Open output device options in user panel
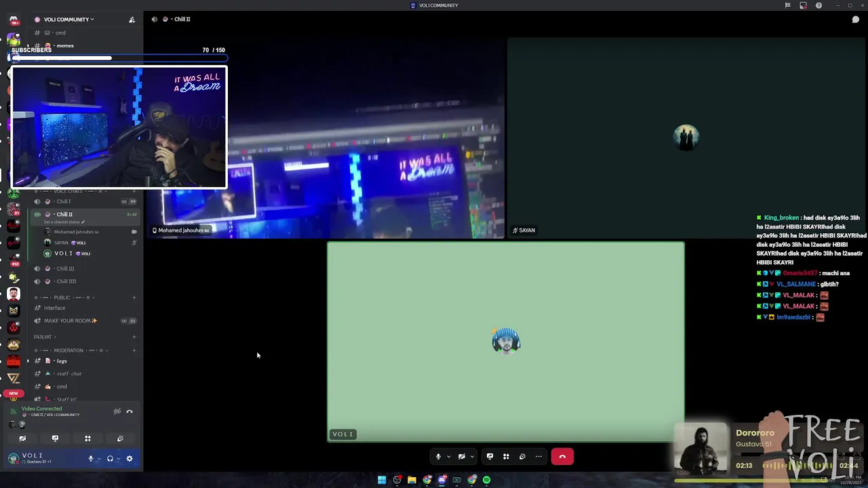This screenshot has width=868, height=488. 119,459
